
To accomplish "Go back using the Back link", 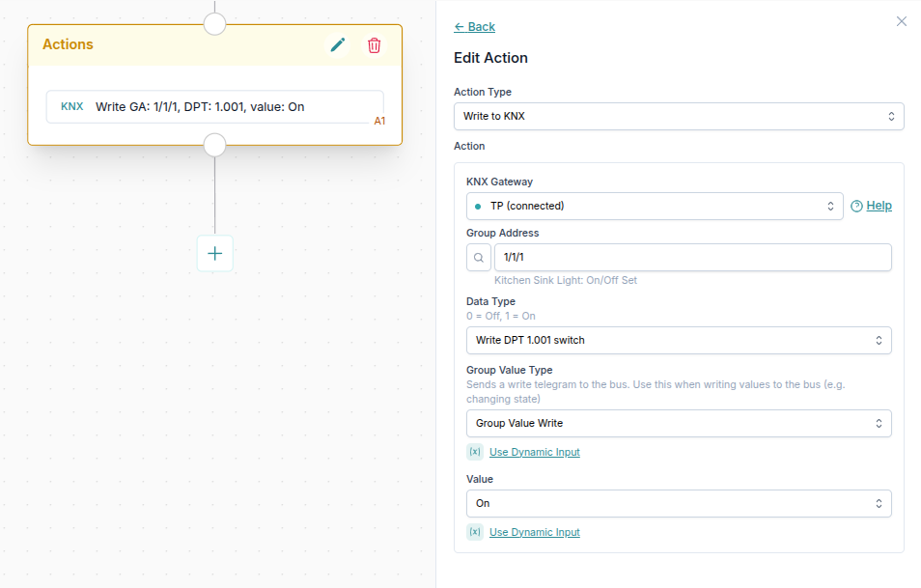I will (x=474, y=26).
